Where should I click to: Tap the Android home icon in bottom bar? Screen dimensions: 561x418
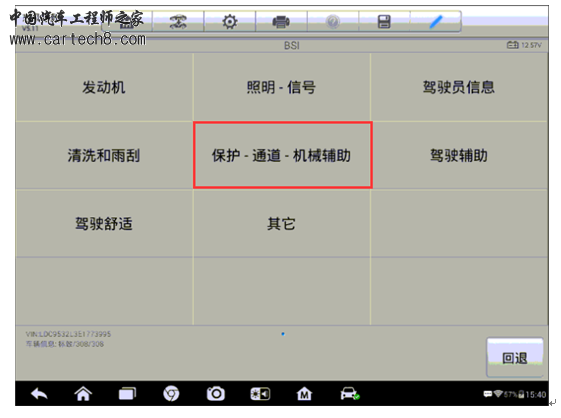[83, 394]
